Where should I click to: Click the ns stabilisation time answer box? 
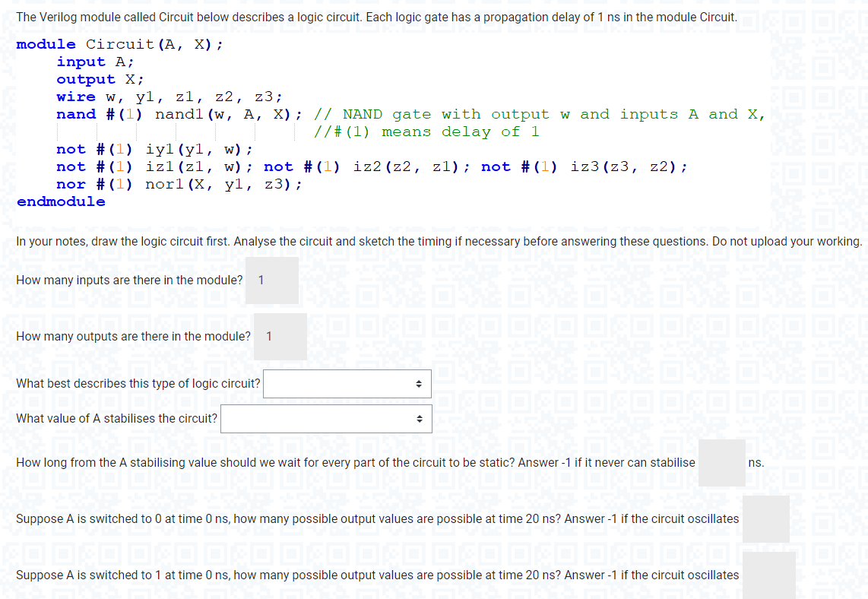tap(721, 462)
